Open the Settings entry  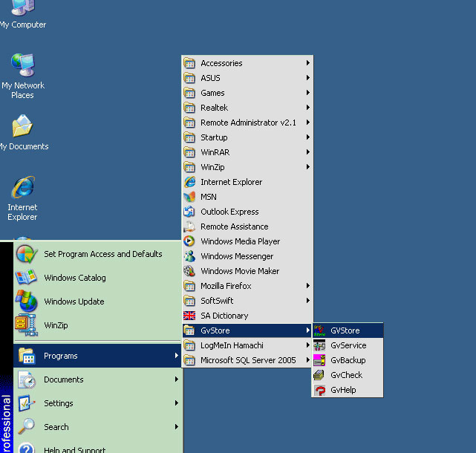tap(97, 403)
